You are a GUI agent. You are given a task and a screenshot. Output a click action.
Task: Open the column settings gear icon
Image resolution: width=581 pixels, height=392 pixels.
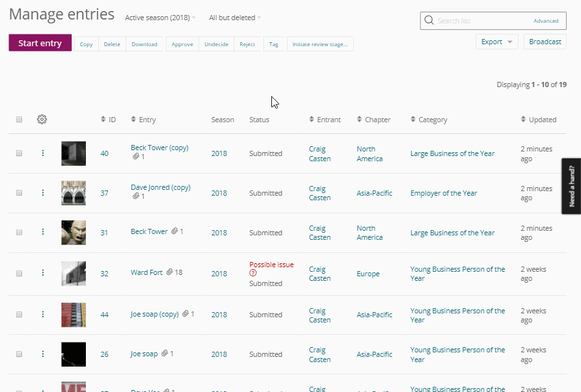[x=42, y=120]
